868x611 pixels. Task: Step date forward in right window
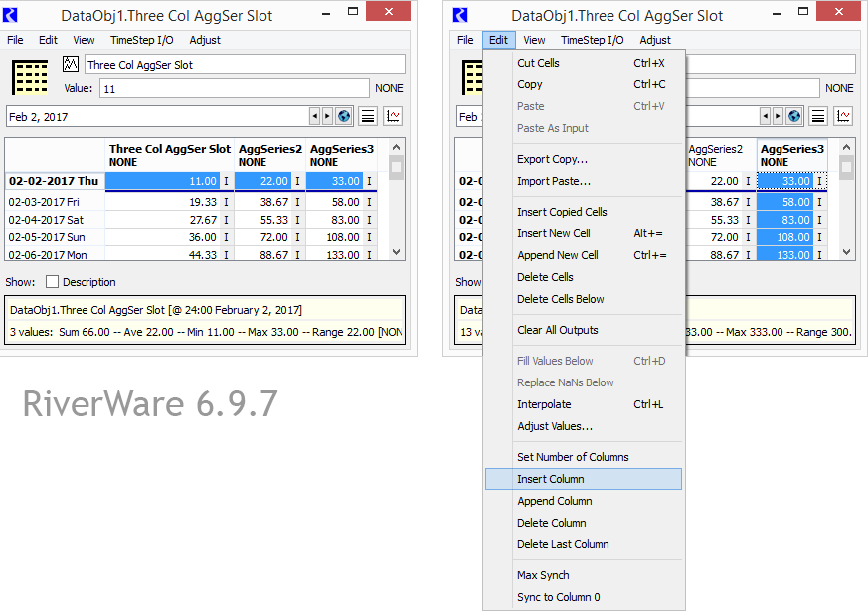778,116
